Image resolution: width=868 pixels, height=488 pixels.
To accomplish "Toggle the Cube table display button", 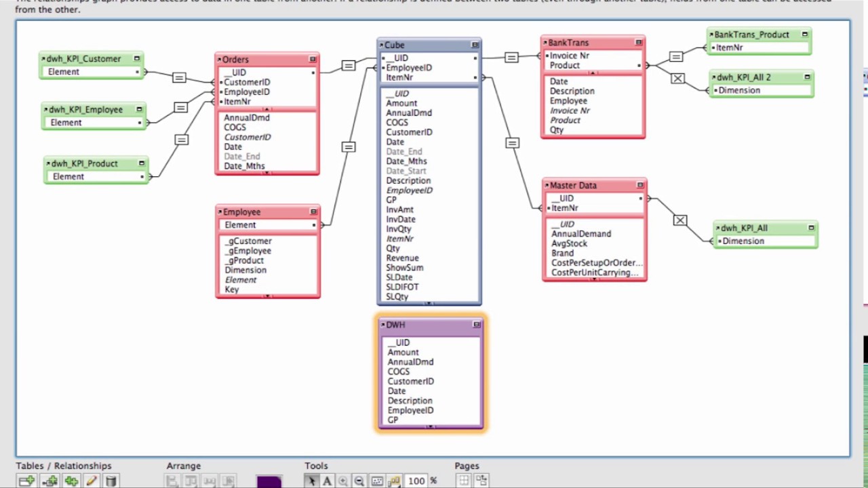I will (x=475, y=45).
